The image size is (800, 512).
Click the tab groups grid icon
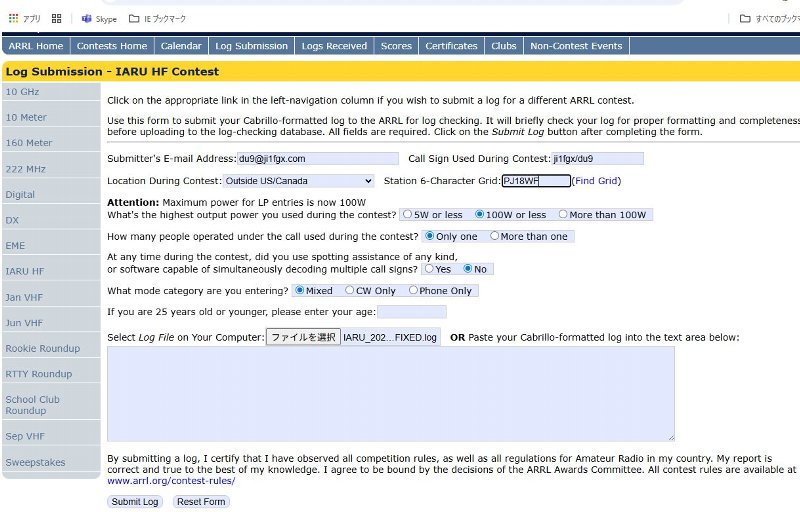57,18
